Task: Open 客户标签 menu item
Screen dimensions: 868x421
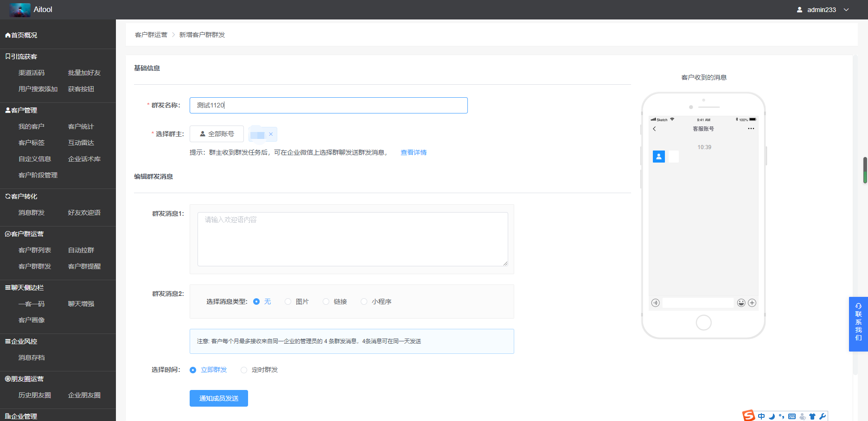Action: point(32,143)
